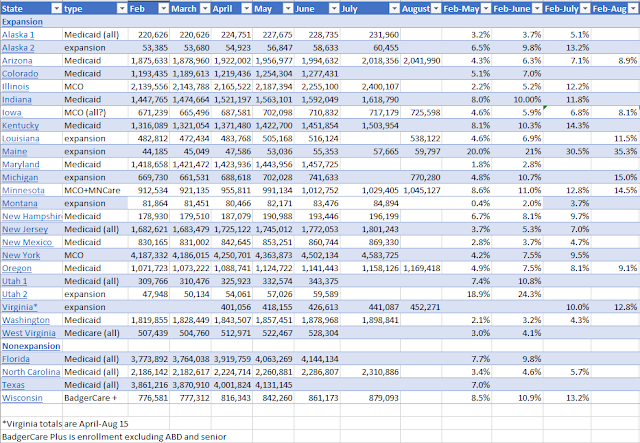Open the North Carolina link

pyautogui.click(x=31, y=372)
